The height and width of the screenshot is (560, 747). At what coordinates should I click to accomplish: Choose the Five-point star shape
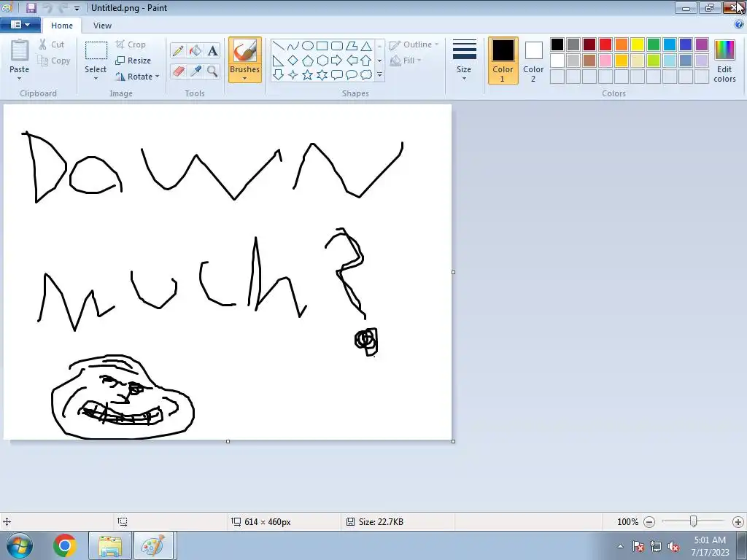(308, 75)
